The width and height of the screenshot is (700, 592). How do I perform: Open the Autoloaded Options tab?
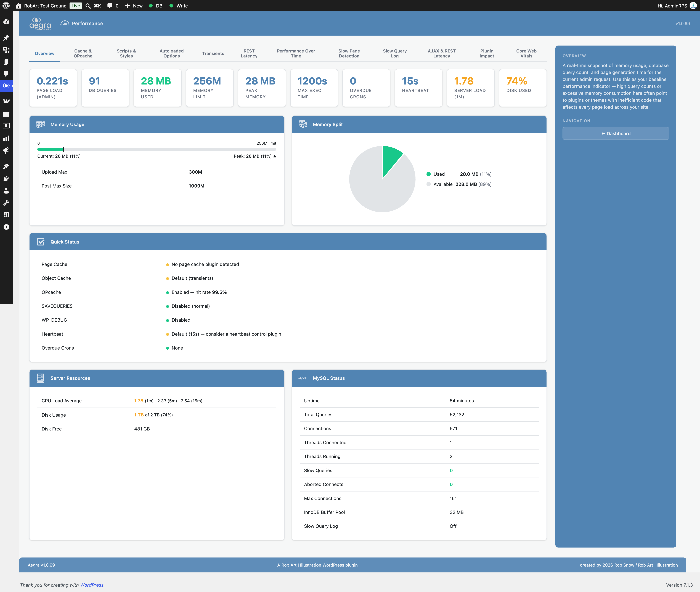[x=171, y=53]
